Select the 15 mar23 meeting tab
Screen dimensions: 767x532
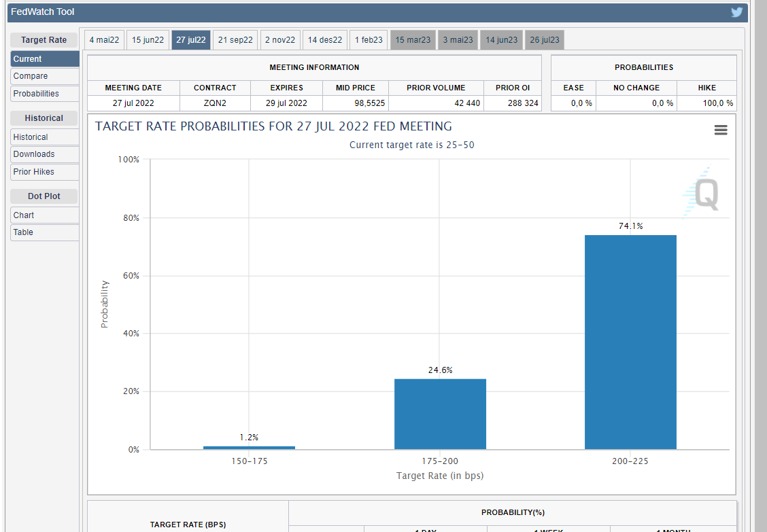413,40
